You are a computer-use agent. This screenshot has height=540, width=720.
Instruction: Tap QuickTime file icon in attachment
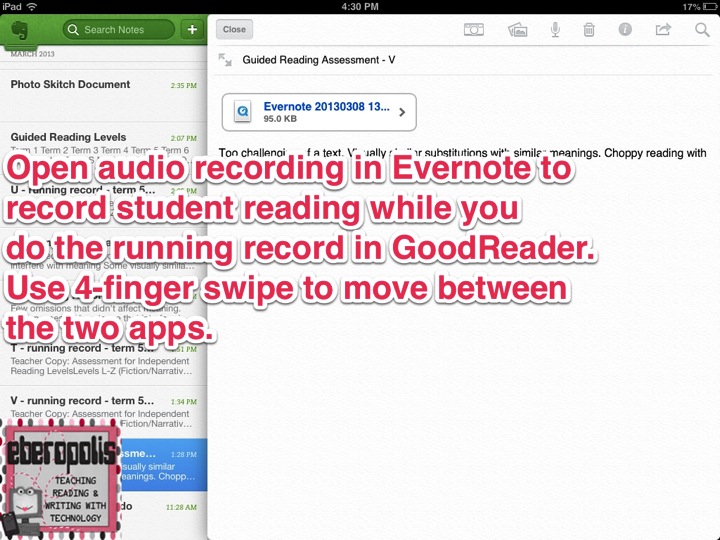242,112
